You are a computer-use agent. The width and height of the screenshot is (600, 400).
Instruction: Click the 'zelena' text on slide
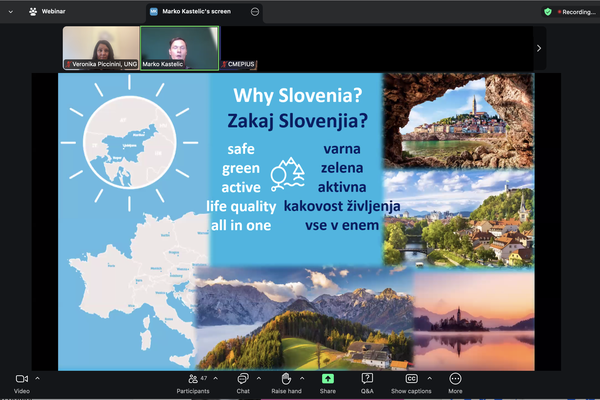pyautogui.click(x=342, y=168)
